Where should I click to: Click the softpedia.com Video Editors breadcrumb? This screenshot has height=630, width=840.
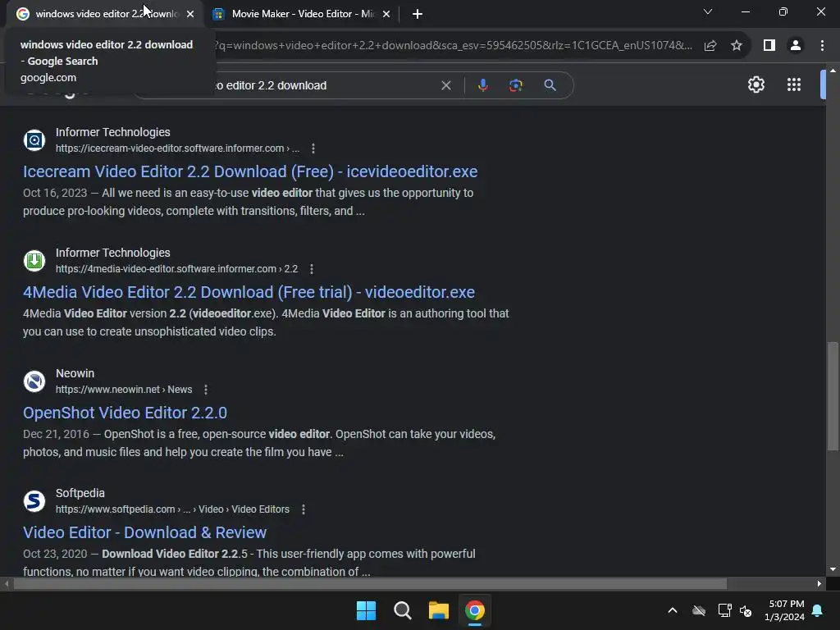pyautogui.click(x=172, y=509)
